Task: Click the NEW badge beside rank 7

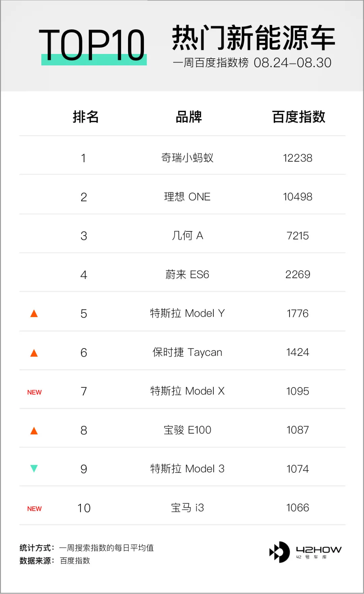Action: tap(34, 392)
